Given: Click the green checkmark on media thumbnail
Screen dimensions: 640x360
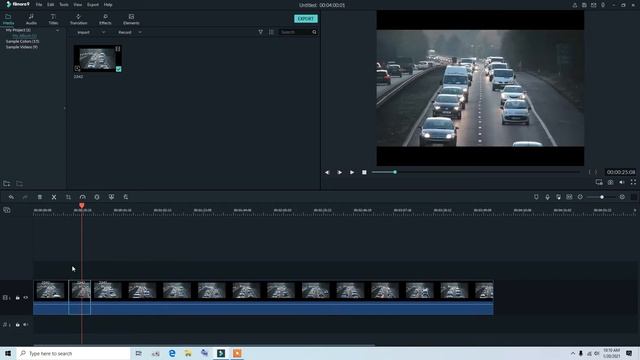Looking at the screenshot, I should click(x=118, y=69).
